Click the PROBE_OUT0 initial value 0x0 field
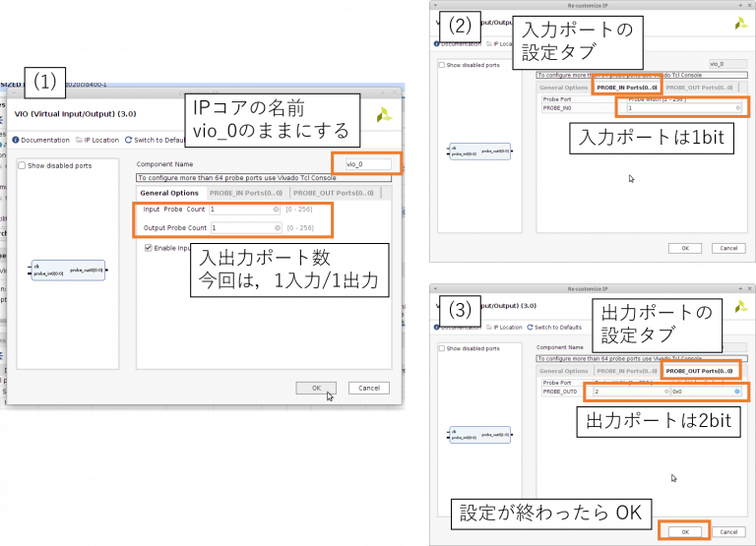Screen dimensions: 756x546 coord(704,392)
